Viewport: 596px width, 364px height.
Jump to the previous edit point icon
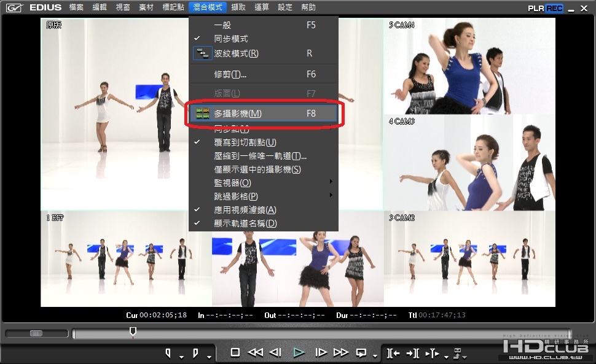coord(393,354)
